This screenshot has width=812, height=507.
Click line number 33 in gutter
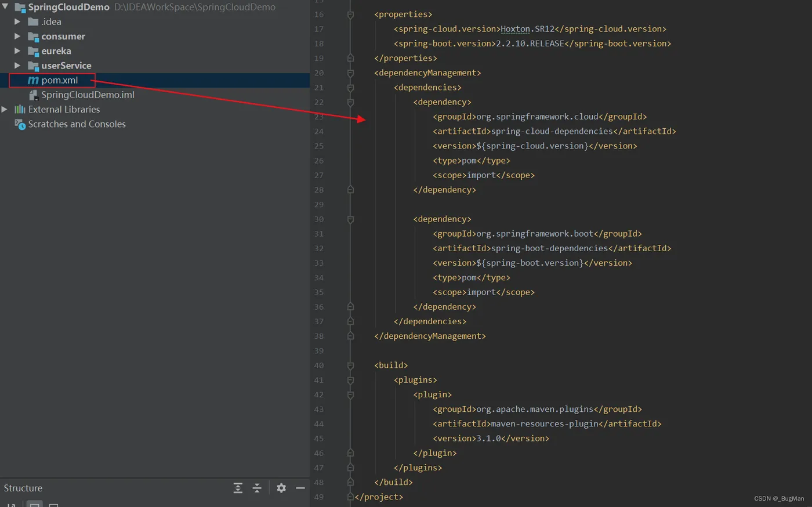click(319, 263)
